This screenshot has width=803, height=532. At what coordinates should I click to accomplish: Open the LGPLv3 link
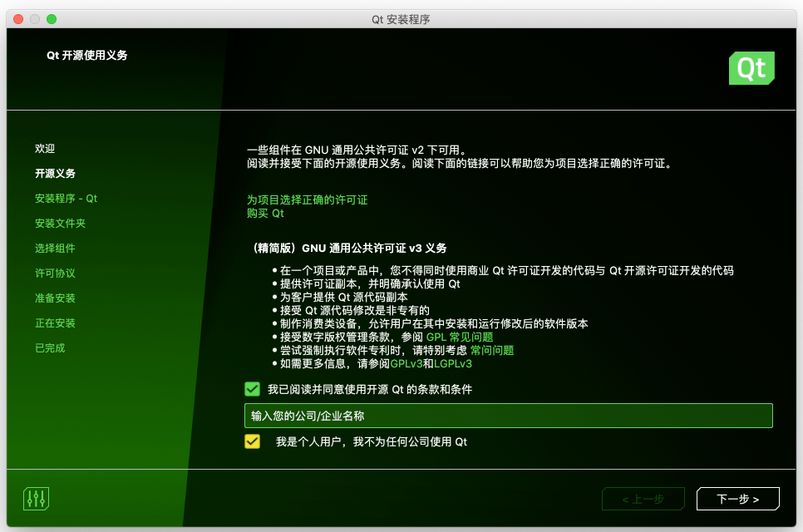point(453,363)
